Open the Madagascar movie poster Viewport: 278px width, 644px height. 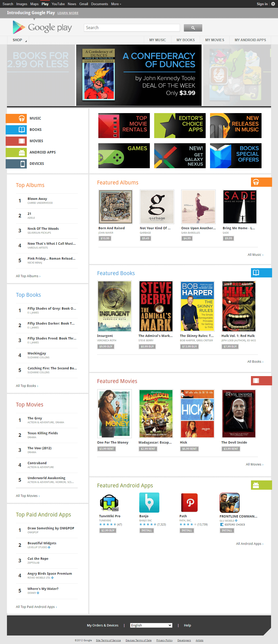(156, 413)
